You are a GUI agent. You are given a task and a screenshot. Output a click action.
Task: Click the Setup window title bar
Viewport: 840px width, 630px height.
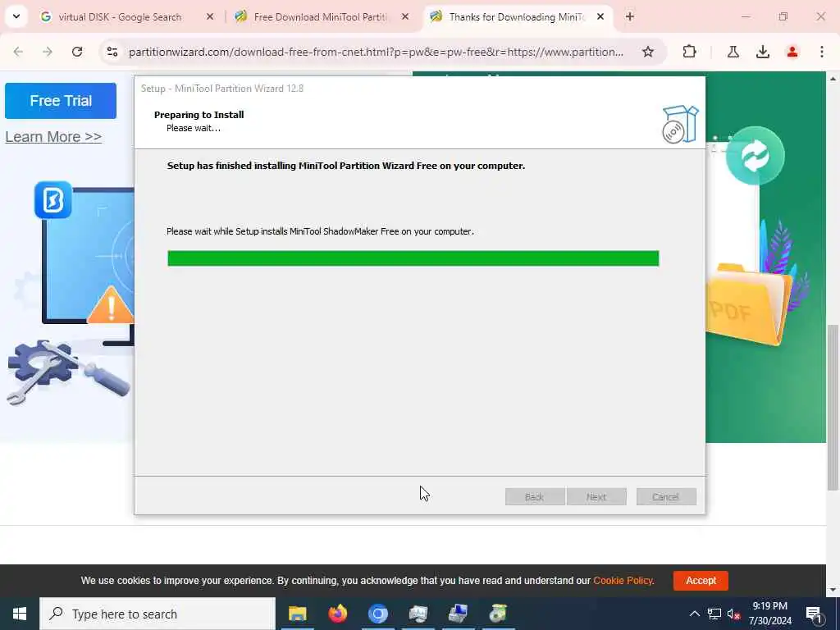pos(419,89)
